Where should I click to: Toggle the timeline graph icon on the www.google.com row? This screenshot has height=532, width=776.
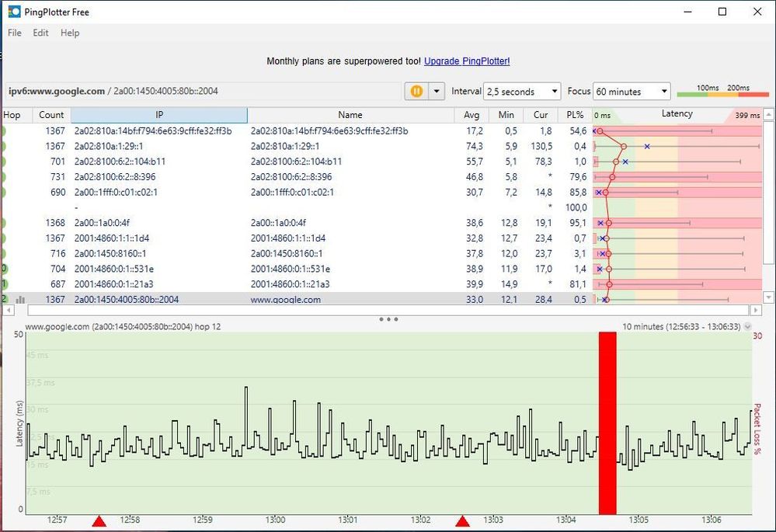(20, 300)
